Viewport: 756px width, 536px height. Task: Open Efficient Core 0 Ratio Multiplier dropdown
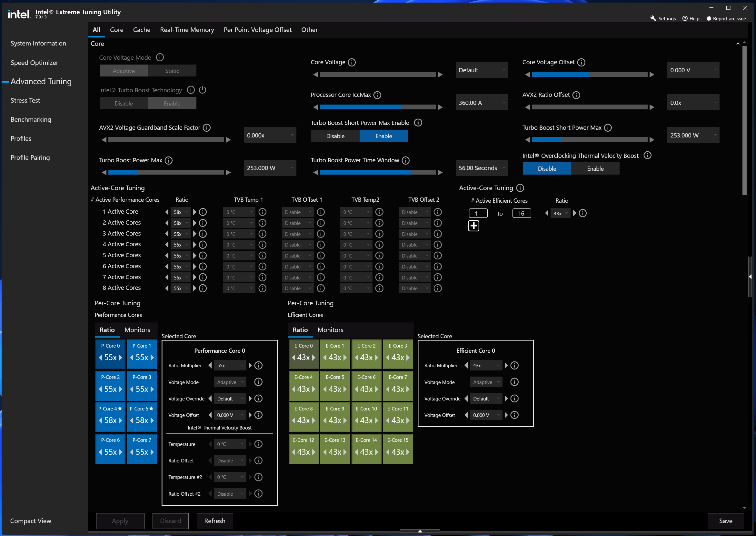pyautogui.click(x=486, y=366)
